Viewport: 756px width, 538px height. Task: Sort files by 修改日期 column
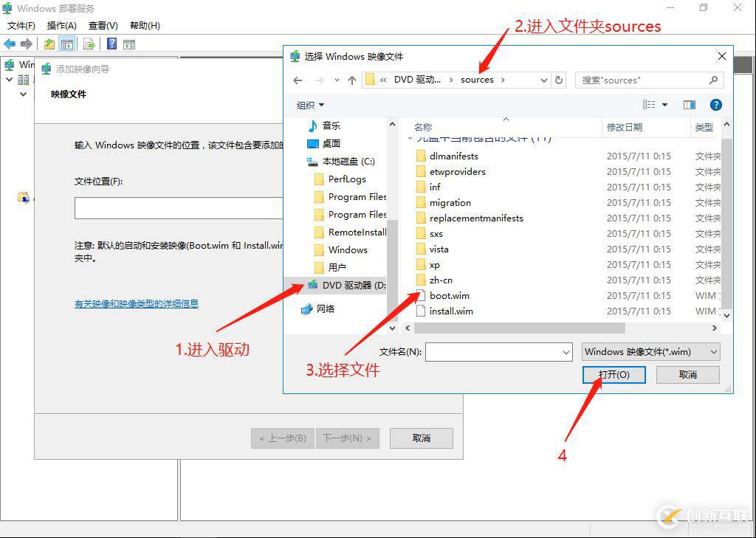625,127
